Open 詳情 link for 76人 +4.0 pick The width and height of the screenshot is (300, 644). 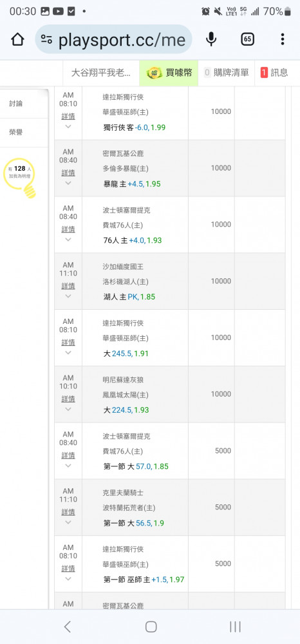[68, 229]
